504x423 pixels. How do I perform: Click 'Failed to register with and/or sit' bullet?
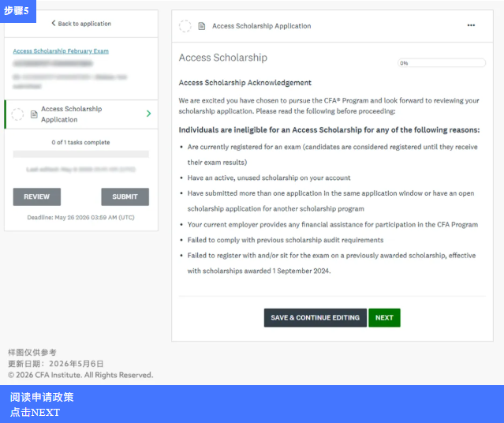pos(331,263)
